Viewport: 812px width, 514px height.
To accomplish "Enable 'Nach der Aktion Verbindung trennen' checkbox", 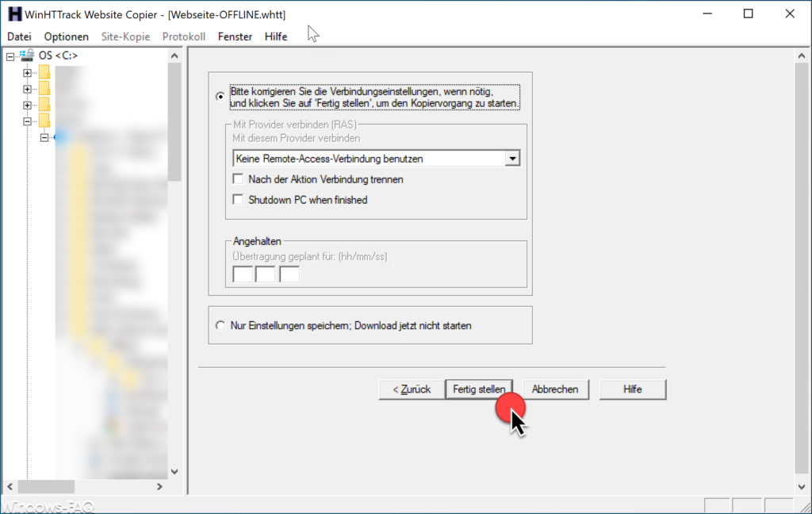I will 238,179.
